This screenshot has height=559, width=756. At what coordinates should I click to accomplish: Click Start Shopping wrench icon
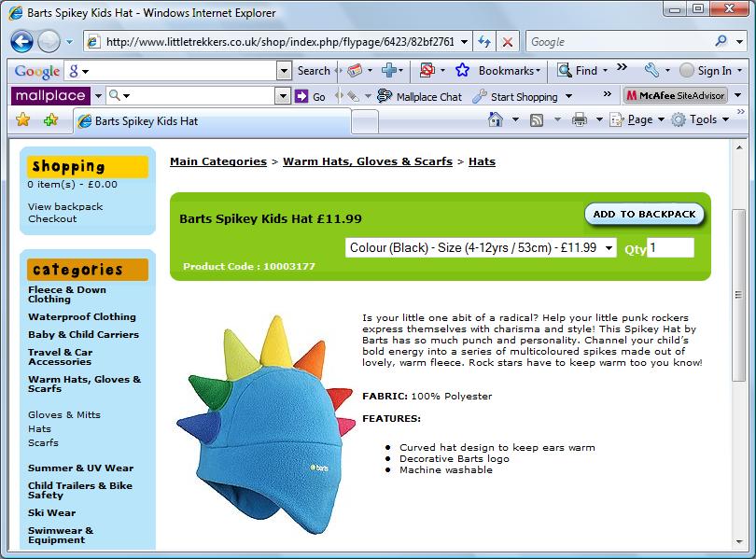[x=479, y=96]
